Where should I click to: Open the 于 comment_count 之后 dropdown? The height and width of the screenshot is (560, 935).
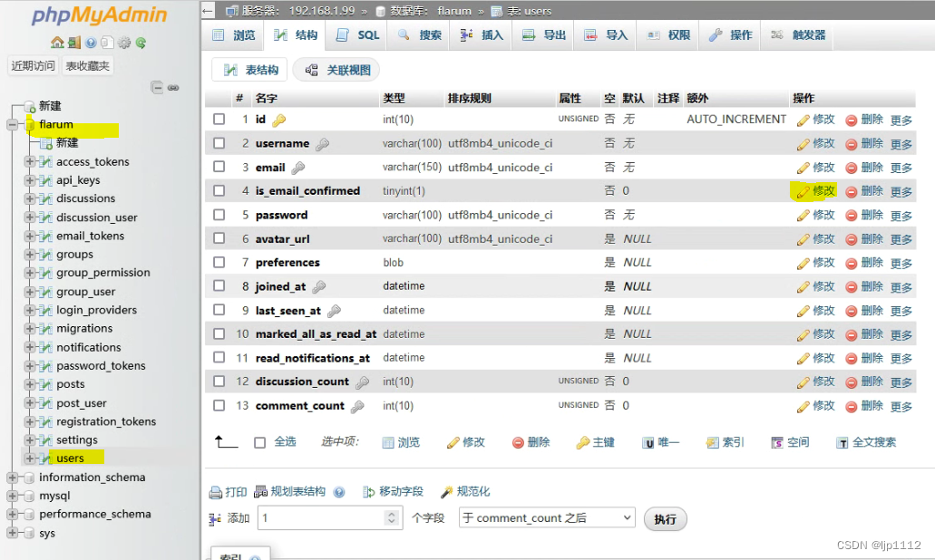[545, 517]
